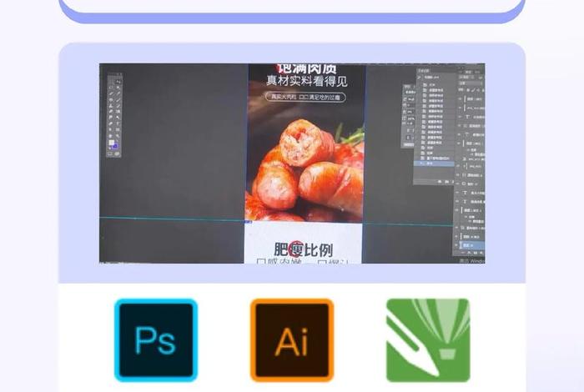Open the green CorelDRAW balloon icon

[x=428, y=340]
